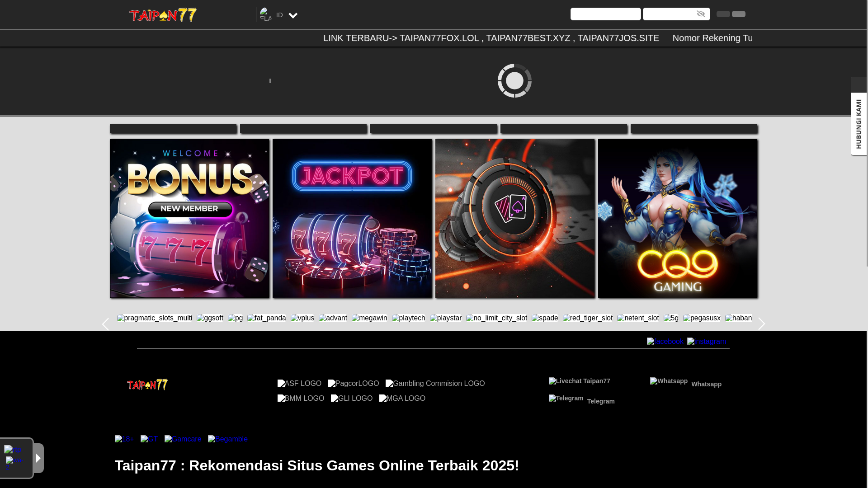868x488 pixels.
Task: Open the Welcome Bonus New Member banner
Action: (189, 218)
